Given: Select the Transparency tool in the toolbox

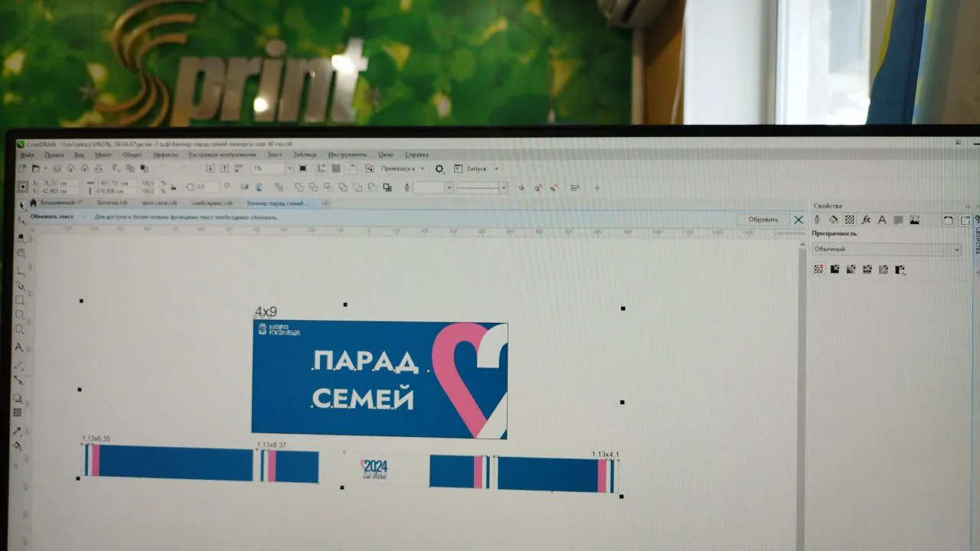Looking at the screenshot, I should pyautogui.click(x=18, y=412).
